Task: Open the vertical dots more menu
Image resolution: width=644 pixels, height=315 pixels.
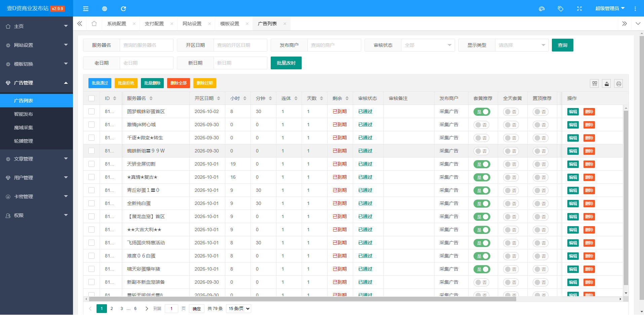Action: (635, 8)
